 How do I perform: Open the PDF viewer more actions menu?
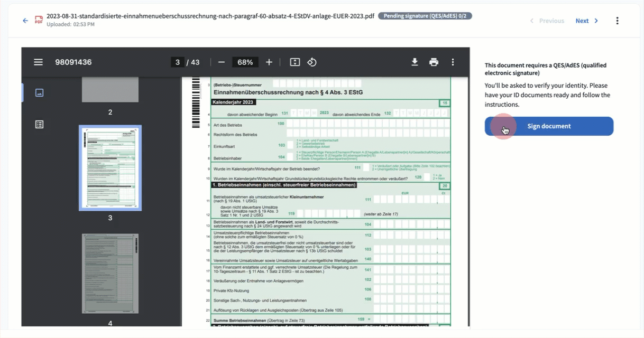click(x=453, y=62)
